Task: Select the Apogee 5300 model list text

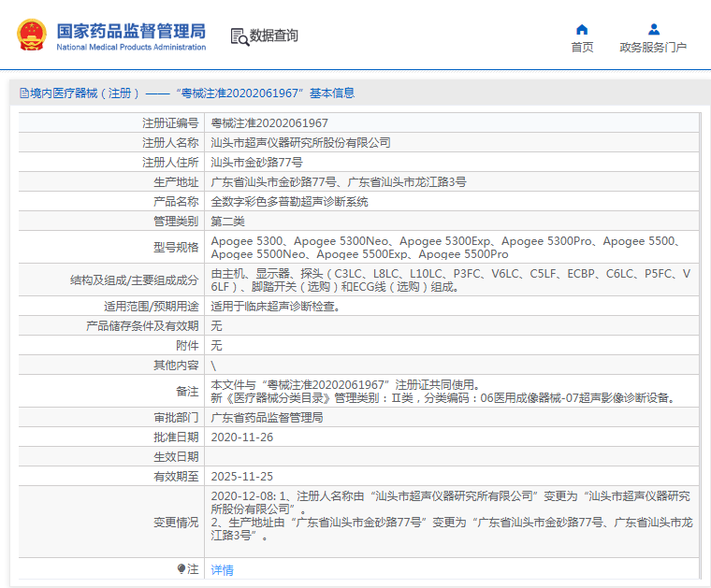Action: [446, 248]
